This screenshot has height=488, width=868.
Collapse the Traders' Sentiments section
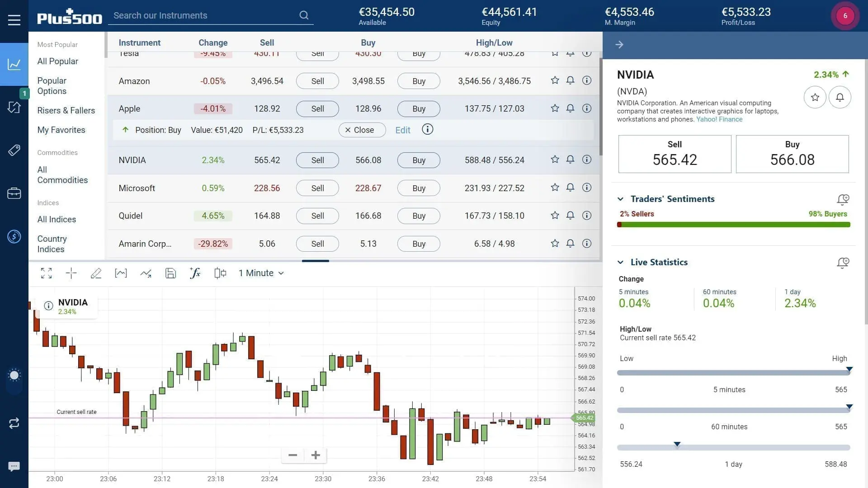pyautogui.click(x=621, y=199)
